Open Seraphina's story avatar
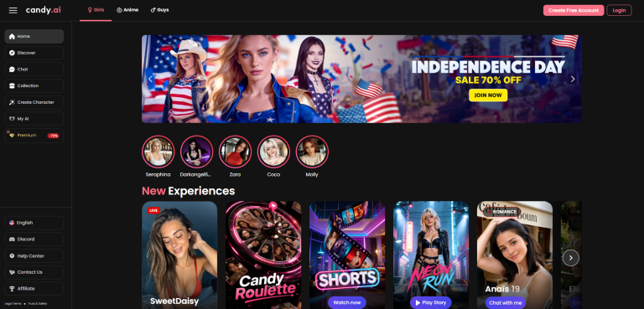The height and width of the screenshot is (309, 644). [158, 152]
